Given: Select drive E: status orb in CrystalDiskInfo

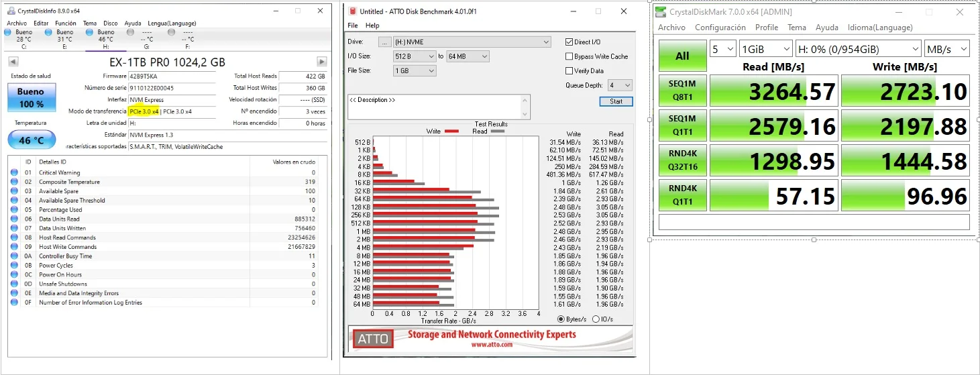Looking at the screenshot, I should click(48, 32).
